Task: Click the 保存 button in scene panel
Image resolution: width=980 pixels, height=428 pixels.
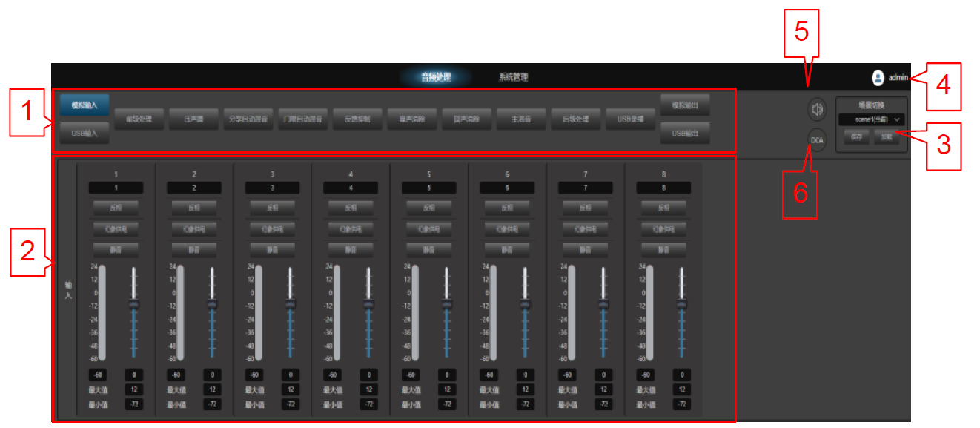Action: (855, 137)
